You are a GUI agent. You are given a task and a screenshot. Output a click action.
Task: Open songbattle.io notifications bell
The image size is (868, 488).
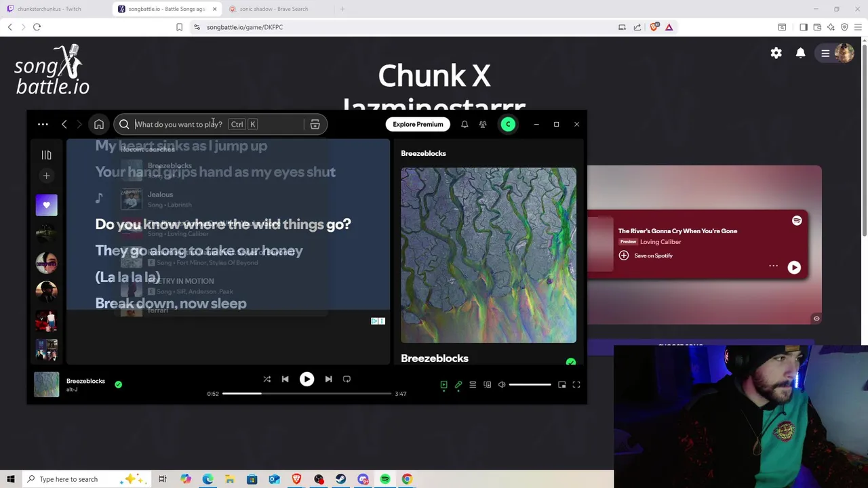[800, 53]
